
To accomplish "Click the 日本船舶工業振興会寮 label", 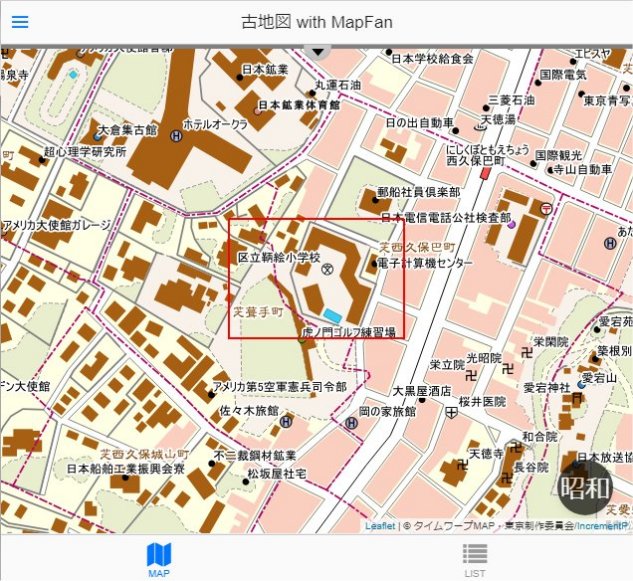I will (x=126, y=469).
